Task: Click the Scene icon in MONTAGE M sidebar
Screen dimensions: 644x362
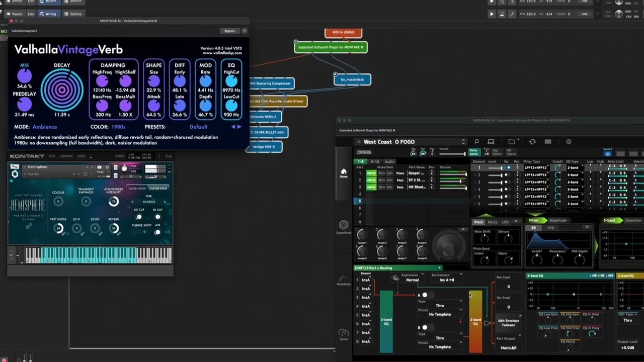Action: click(x=344, y=334)
